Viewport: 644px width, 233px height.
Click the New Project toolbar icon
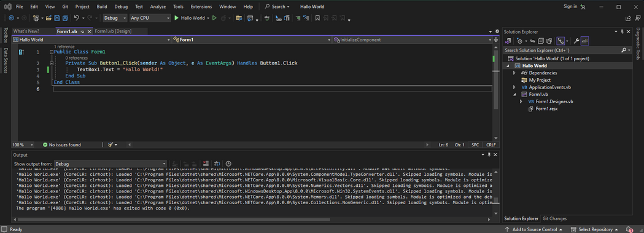36,18
